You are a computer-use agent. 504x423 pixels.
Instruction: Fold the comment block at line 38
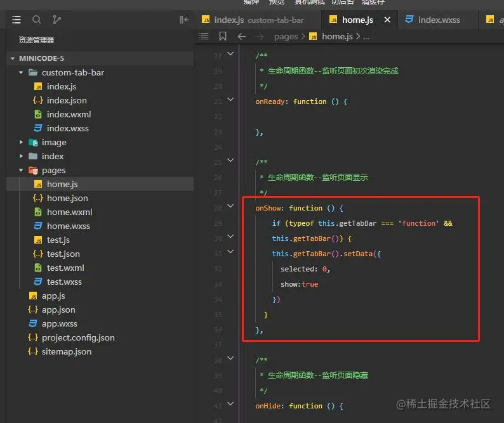[230, 358]
